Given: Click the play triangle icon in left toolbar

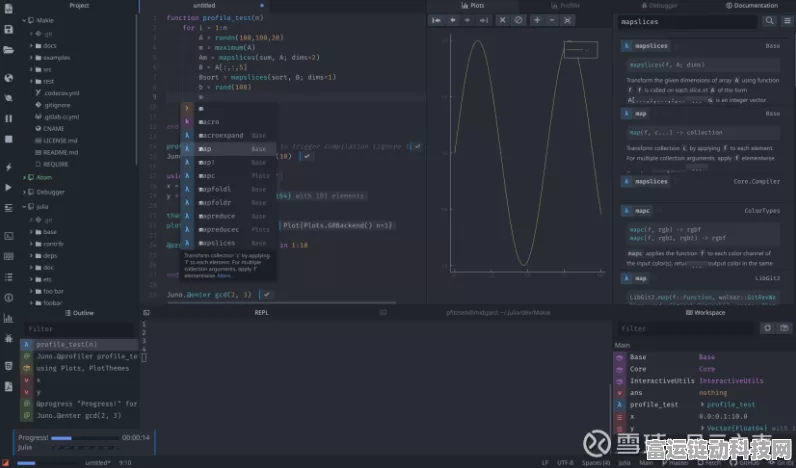Looking at the screenshot, I should [8, 187].
